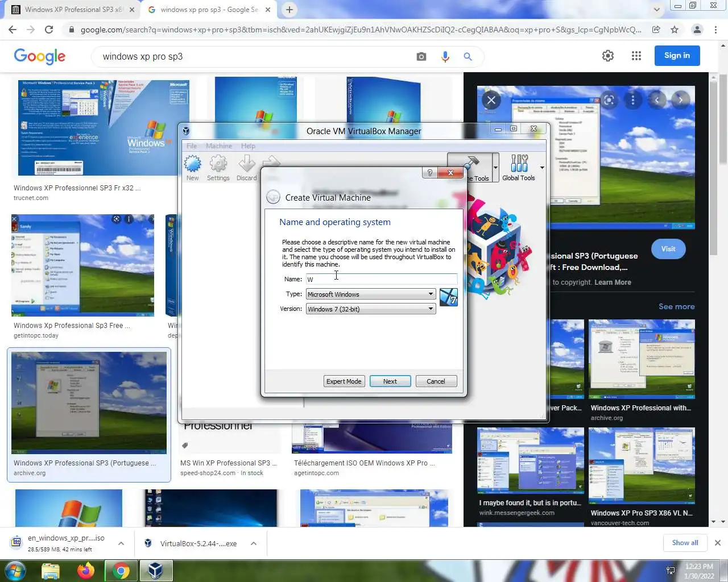Open Global Tools in VirtualBox Manager
Image resolution: width=728 pixels, height=582 pixels.
(x=519, y=168)
